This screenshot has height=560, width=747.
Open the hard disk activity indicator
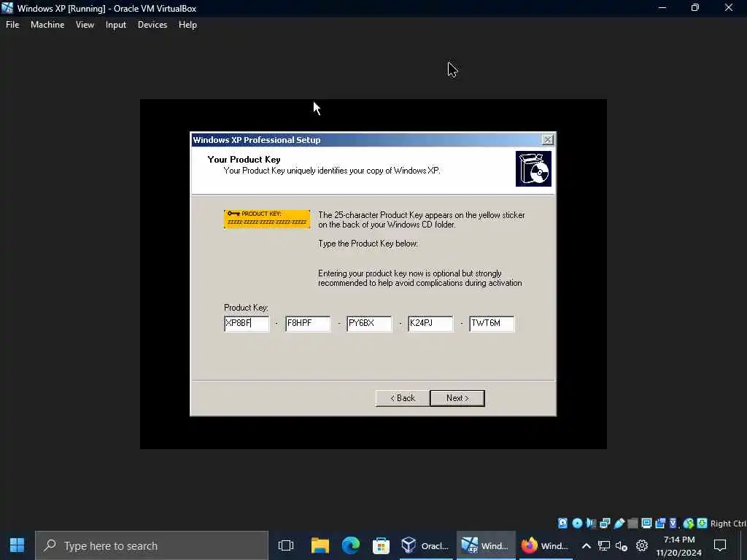coord(562,524)
